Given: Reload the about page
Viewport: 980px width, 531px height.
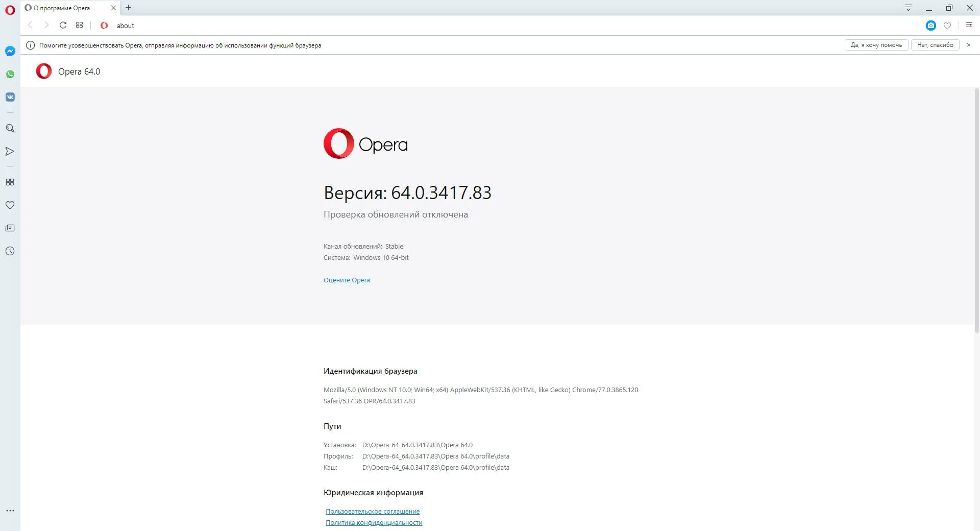Looking at the screenshot, I should (x=63, y=25).
